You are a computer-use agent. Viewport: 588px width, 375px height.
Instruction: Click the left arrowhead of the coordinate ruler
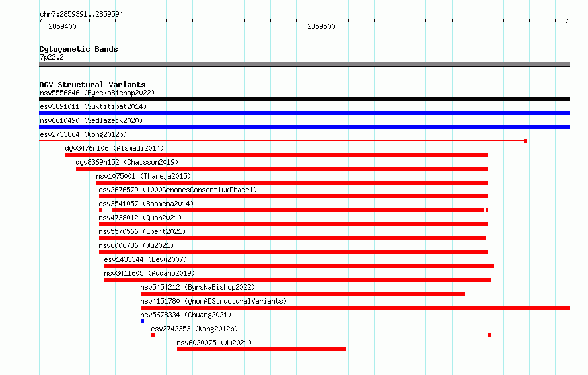pos(41,21)
